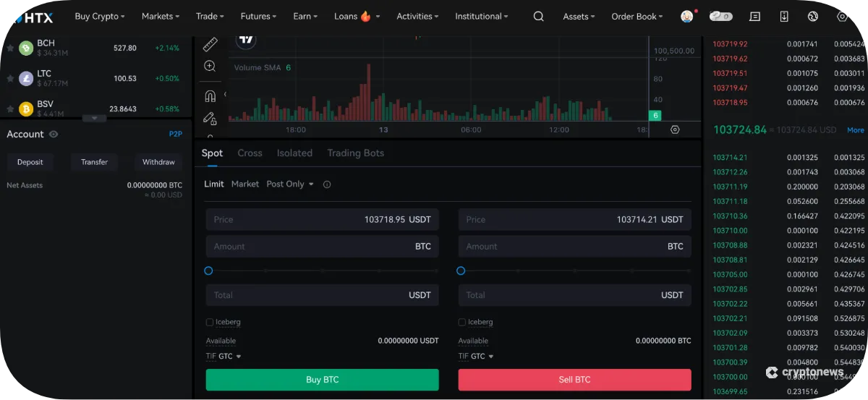The height and width of the screenshot is (400, 868).
Task: Open the search magnifier icon in header
Action: tap(538, 16)
